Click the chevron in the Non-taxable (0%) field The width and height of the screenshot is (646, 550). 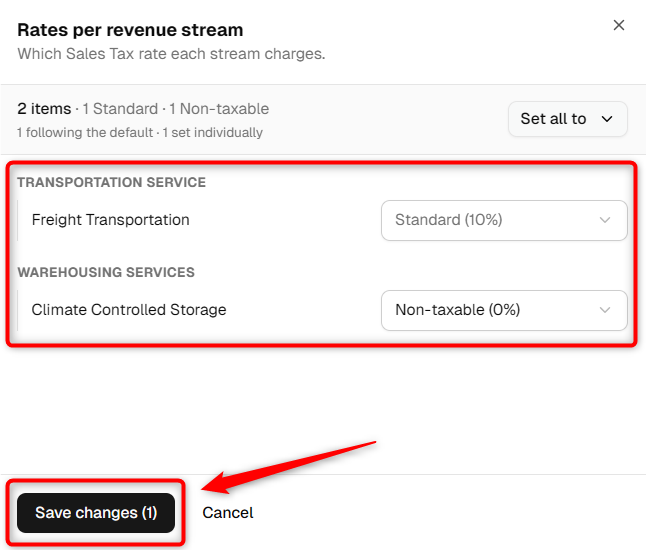(x=604, y=310)
